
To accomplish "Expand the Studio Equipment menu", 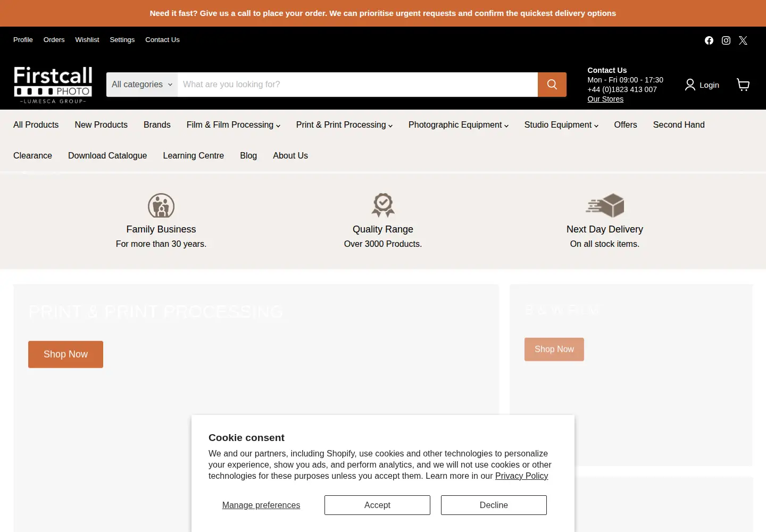I will (561, 125).
